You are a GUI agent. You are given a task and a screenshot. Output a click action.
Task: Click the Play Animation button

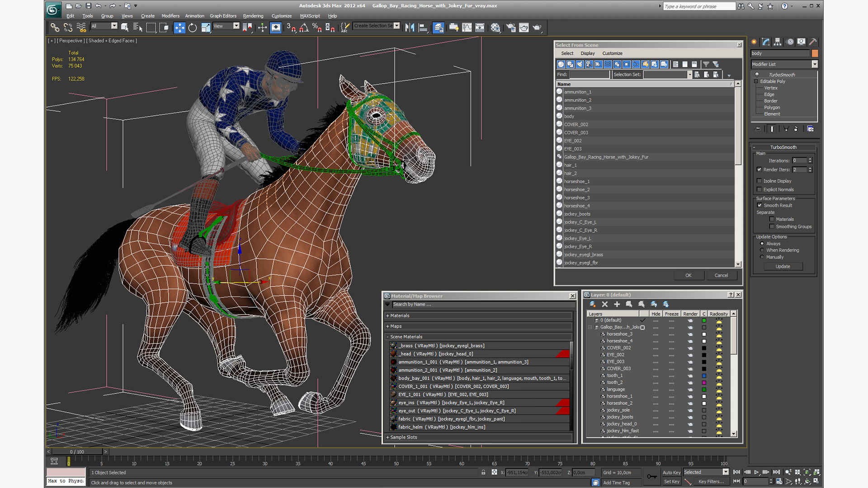pos(756,472)
